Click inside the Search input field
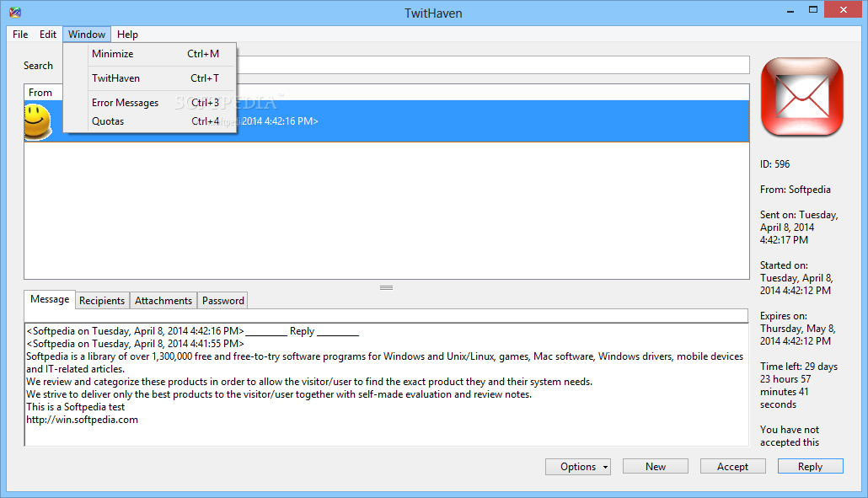Viewport: 868px width, 498px height. click(x=493, y=65)
